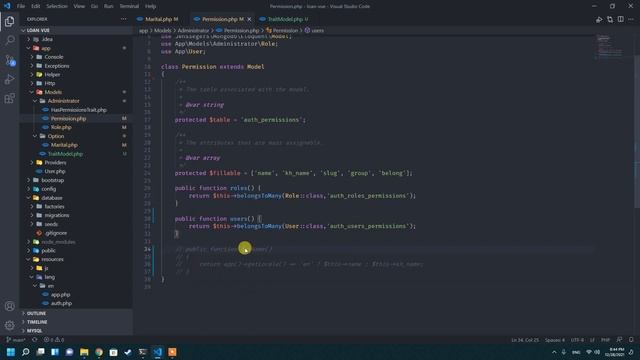
Task: Open errors and warnings count in status bar
Action: coord(53,340)
